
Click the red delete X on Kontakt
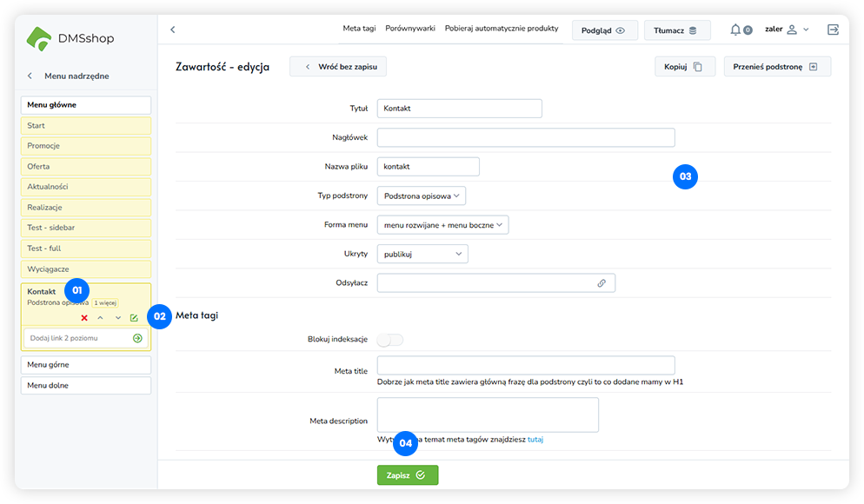point(84,318)
